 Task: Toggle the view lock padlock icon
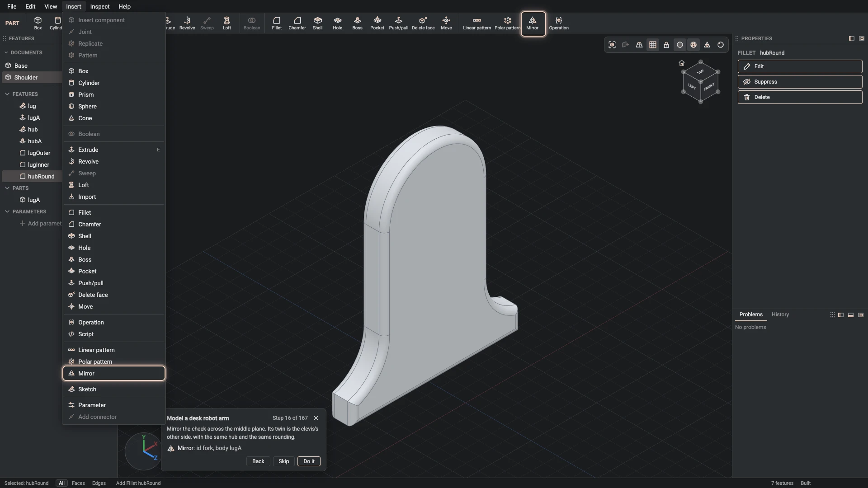(666, 45)
